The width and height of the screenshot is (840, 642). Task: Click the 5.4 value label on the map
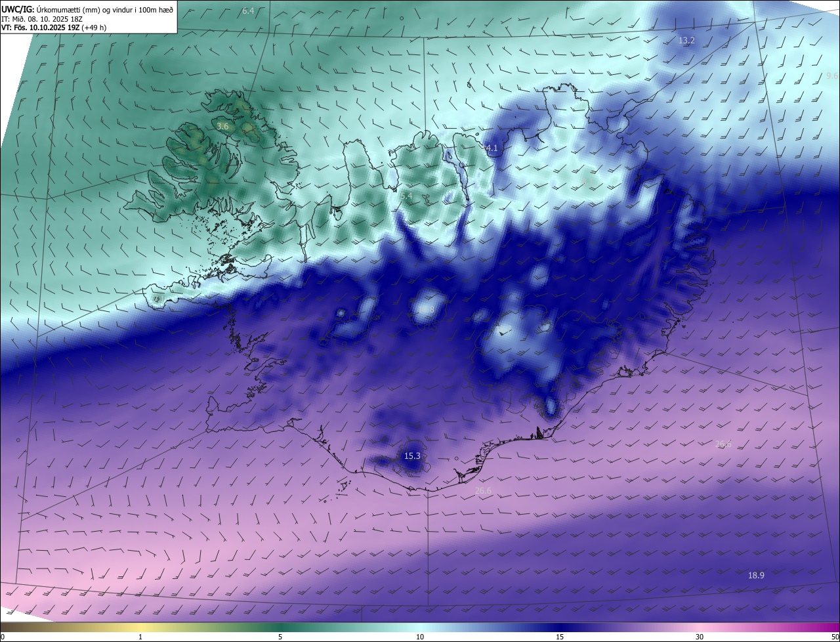(406, 196)
